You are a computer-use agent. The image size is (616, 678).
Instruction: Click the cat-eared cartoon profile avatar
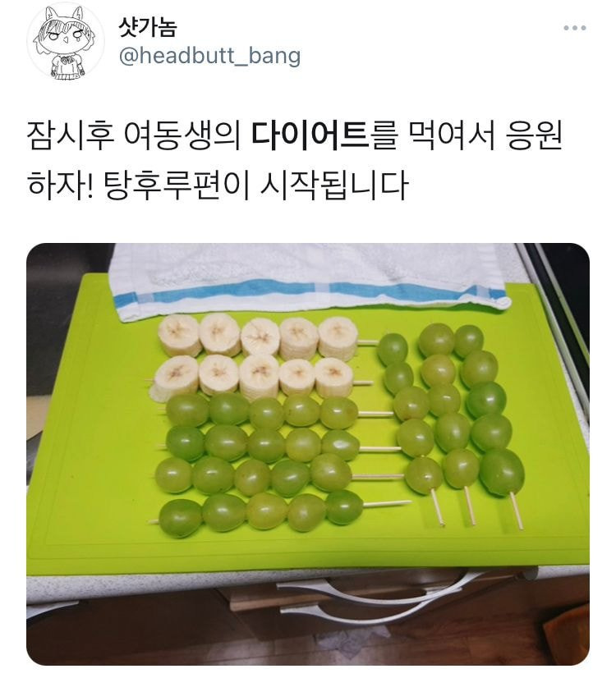click(x=66, y=42)
